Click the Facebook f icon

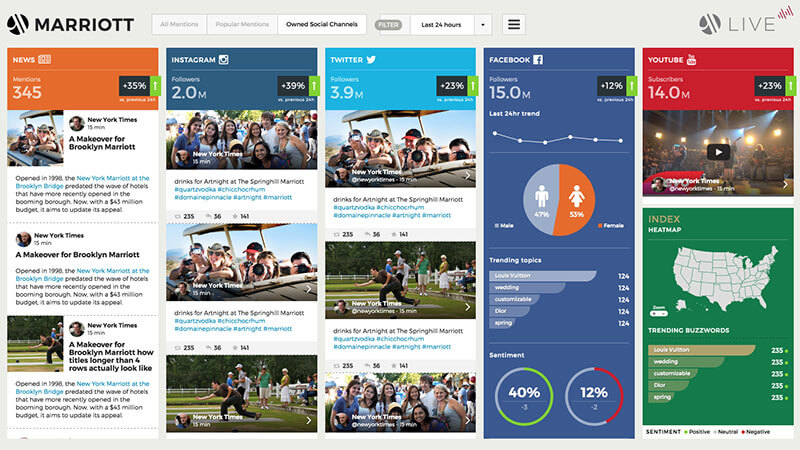click(538, 60)
